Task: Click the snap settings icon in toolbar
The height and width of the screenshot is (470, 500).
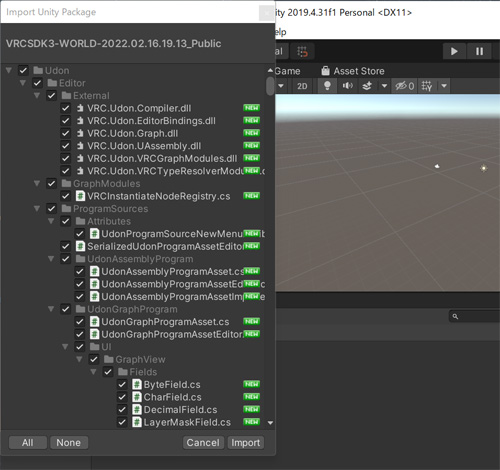Action: click(x=302, y=52)
